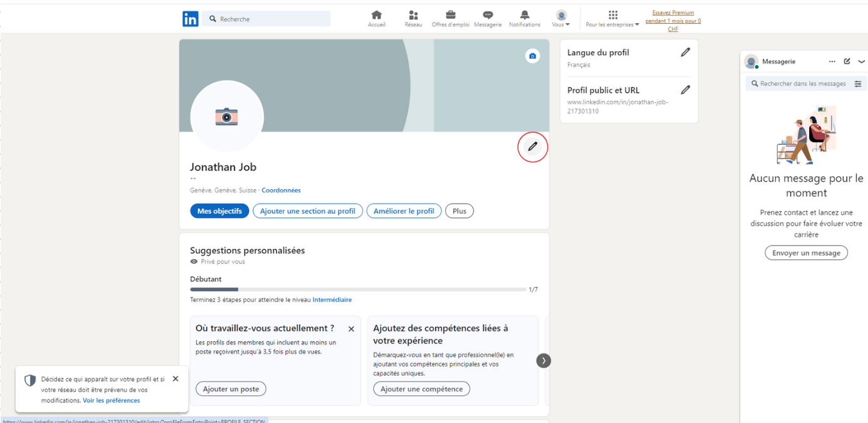
Task: Click Ajouter une section au profil
Action: (x=307, y=211)
